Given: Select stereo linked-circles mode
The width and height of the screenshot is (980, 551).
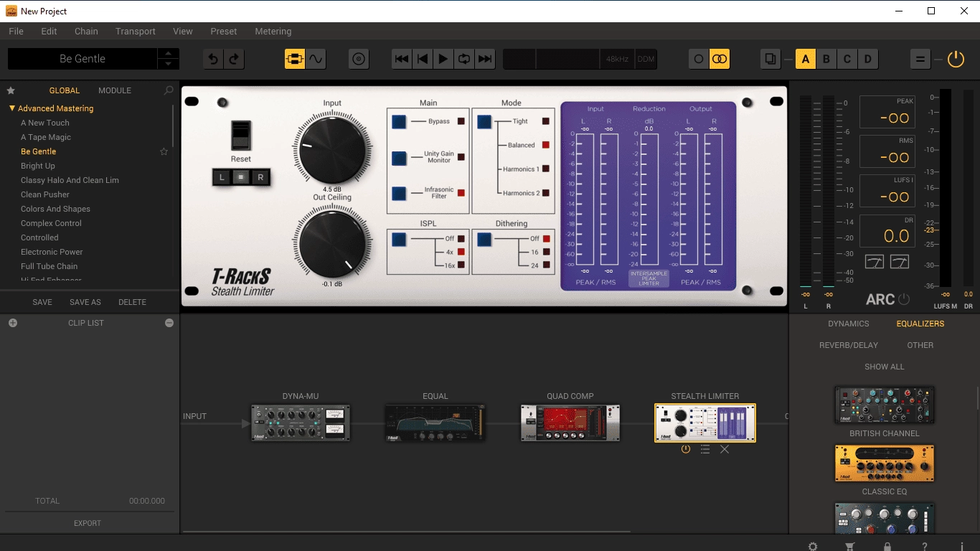Looking at the screenshot, I should point(720,59).
